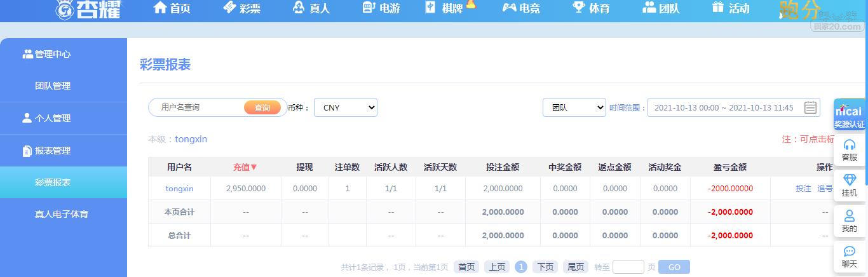The image size is (868, 277).
Task: Expand 报表管理 sidebar section
Action: pyautogui.click(x=64, y=151)
